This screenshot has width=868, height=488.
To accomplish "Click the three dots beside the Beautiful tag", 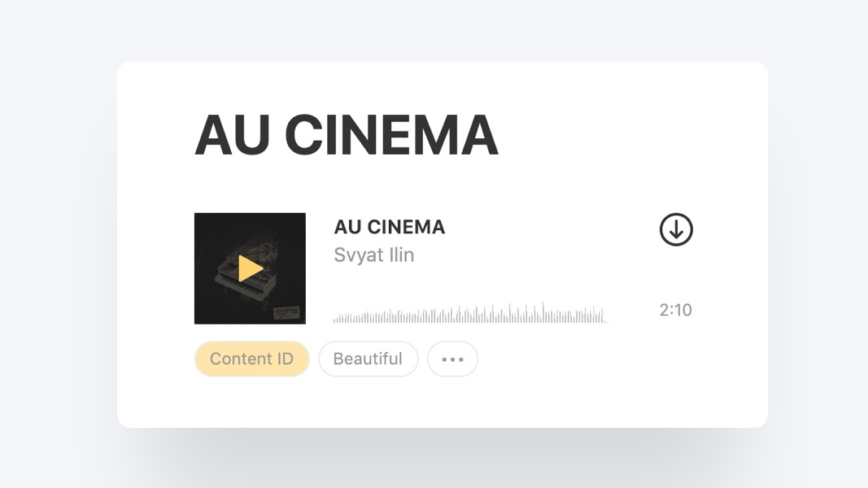I will 452,359.
